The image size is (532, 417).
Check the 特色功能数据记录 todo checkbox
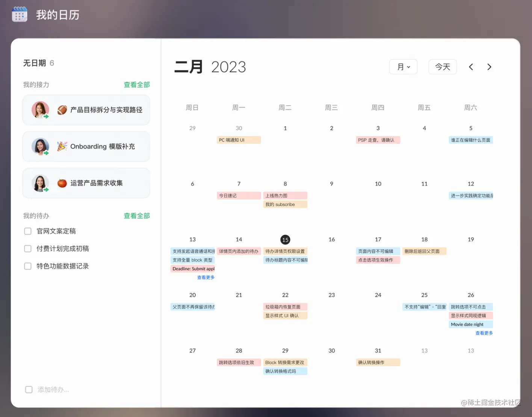(x=28, y=266)
